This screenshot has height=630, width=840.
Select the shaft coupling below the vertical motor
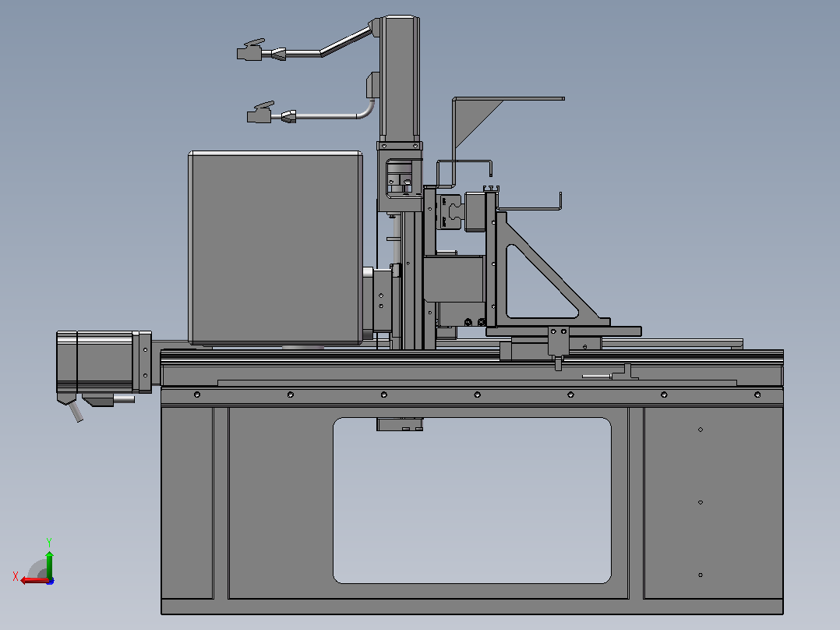point(400,176)
